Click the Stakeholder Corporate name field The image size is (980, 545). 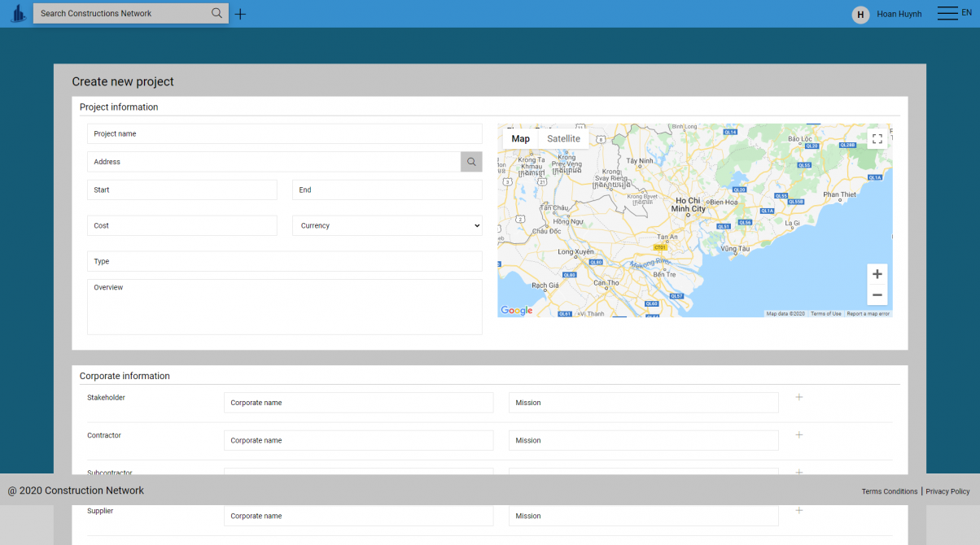tap(358, 403)
